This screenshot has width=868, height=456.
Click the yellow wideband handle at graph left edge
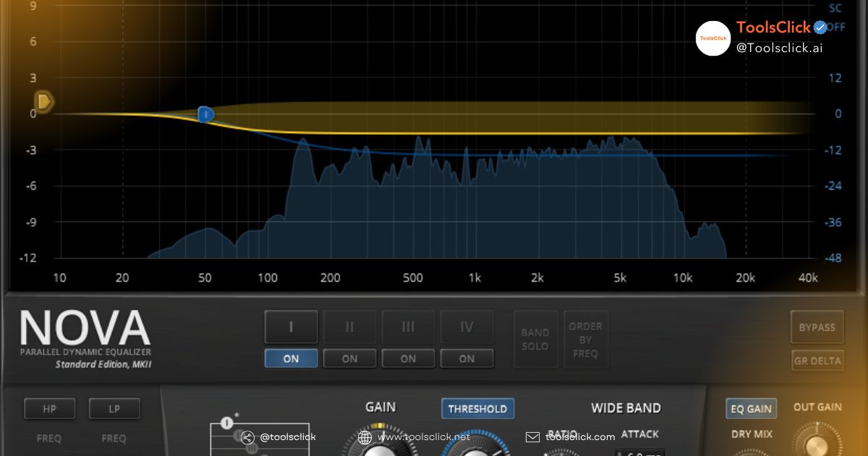[45, 101]
